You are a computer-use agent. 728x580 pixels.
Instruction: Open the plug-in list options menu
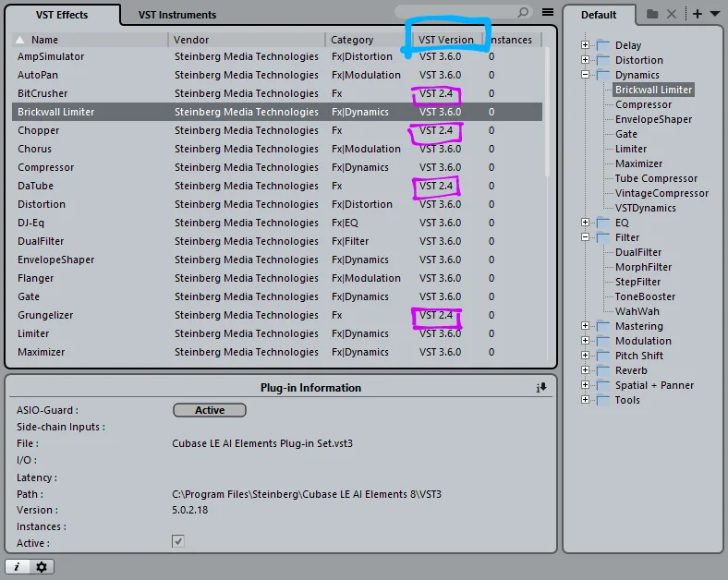click(548, 12)
